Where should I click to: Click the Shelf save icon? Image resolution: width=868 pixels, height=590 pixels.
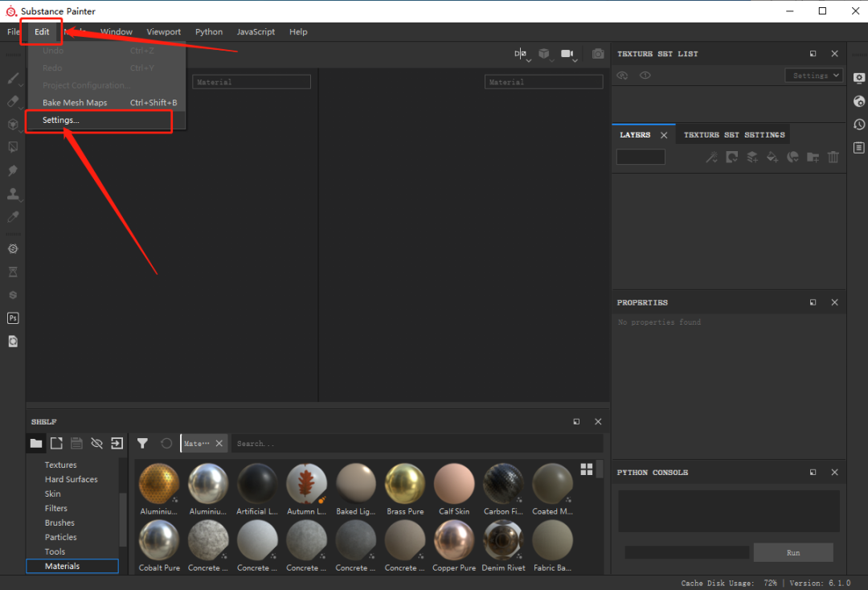[x=76, y=444]
